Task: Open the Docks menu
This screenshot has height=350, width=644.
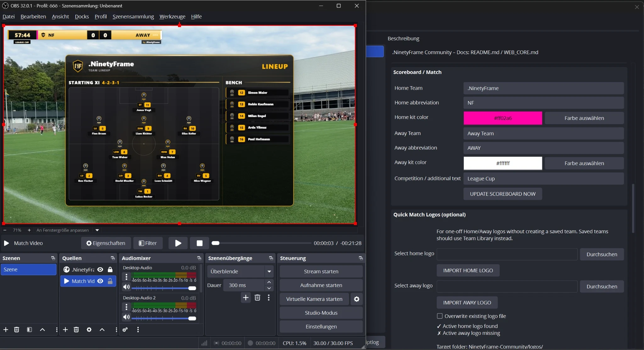Action: coord(82,16)
